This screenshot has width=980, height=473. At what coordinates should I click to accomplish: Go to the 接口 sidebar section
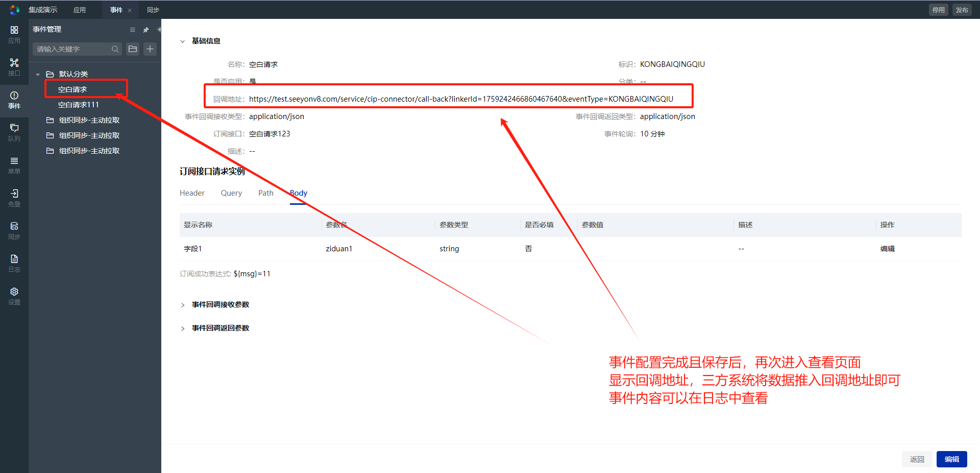pyautogui.click(x=14, y=67)
